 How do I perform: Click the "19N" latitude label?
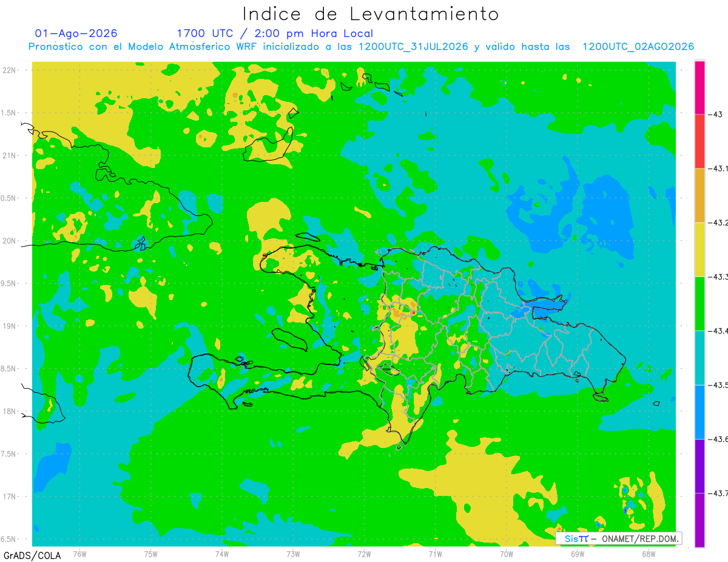(10, 326)
